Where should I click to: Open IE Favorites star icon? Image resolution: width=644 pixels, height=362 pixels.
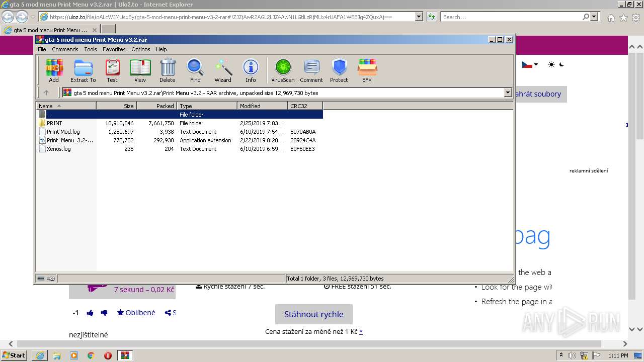(623, 18)
